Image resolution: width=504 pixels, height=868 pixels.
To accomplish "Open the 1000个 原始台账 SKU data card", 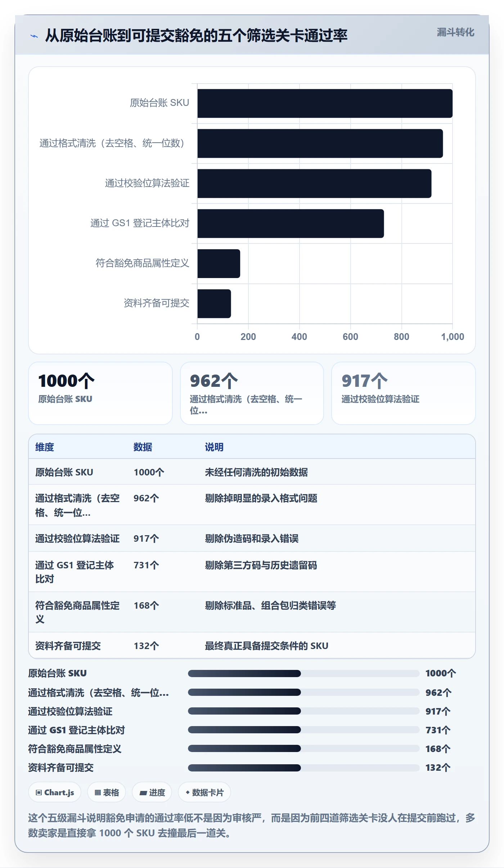I will pyautogui.click(x=100, y=393).
